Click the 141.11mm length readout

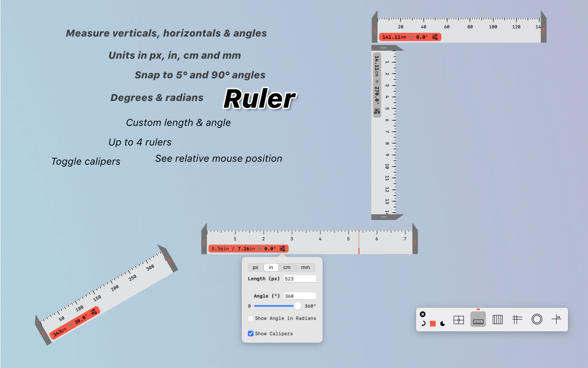(394, 37)
